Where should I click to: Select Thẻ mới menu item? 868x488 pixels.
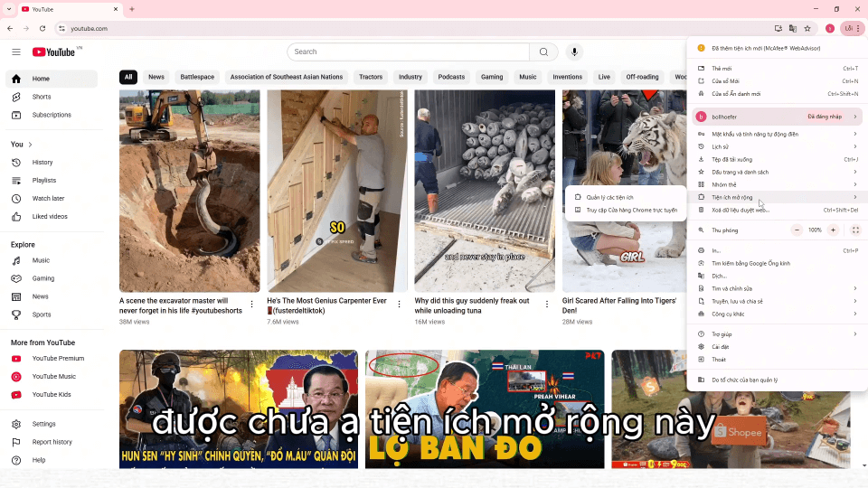(778, 69)
